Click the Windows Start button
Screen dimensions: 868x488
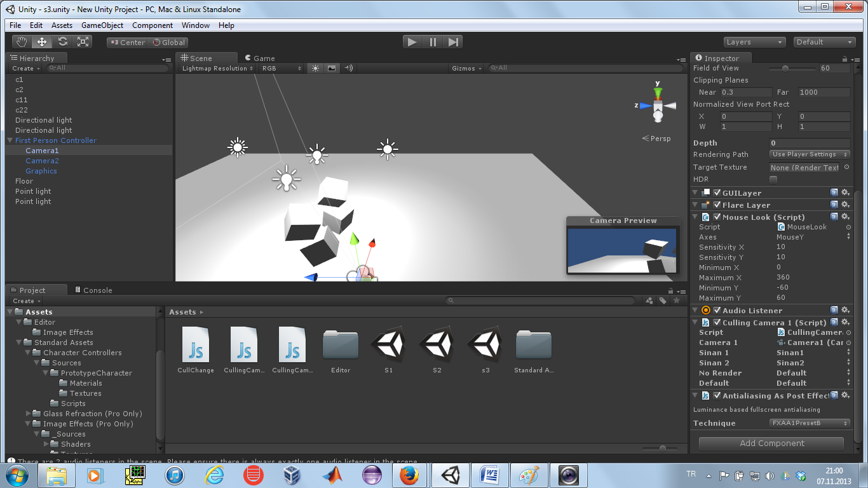coord(16,475)
